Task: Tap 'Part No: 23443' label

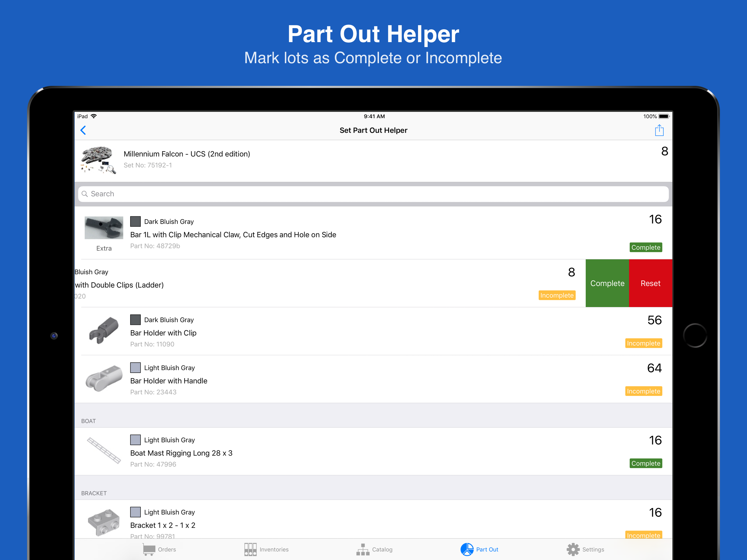Action: (x=153, y=392)
